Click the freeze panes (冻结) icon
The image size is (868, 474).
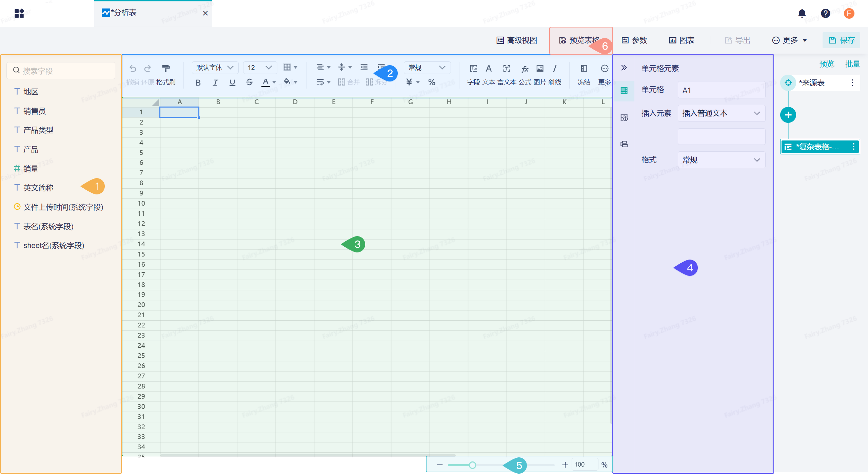tap(584, 69)
